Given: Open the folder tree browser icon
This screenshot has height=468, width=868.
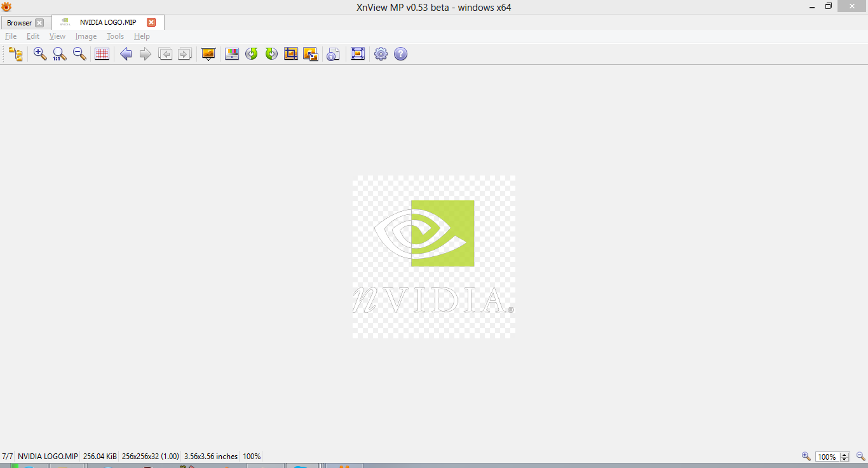Looking at the screenshot, I should coord(16,54).
